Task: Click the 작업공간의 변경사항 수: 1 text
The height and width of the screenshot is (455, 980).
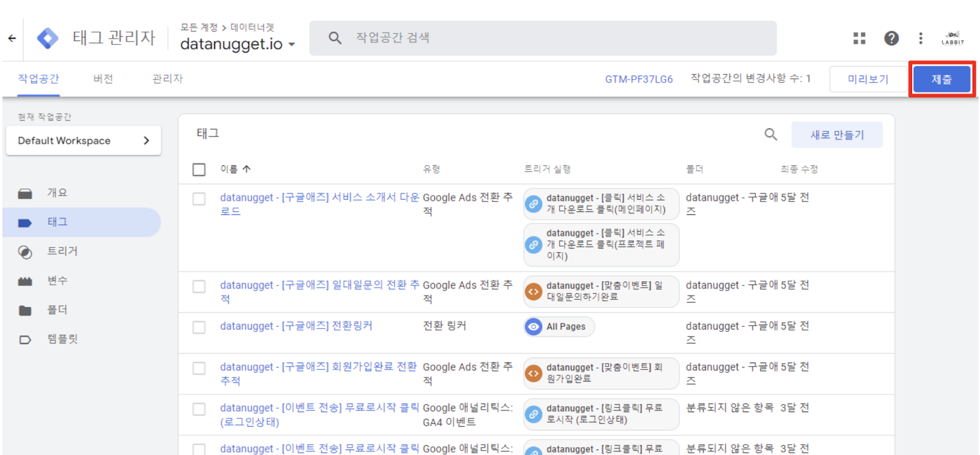Action: click(x=751, y=78)
